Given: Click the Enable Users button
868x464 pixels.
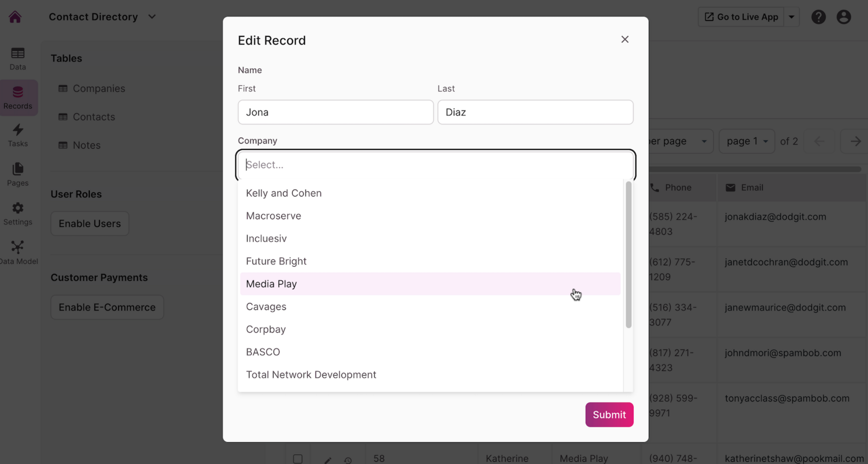Looking at the screenshot, I should coord(90,224).
